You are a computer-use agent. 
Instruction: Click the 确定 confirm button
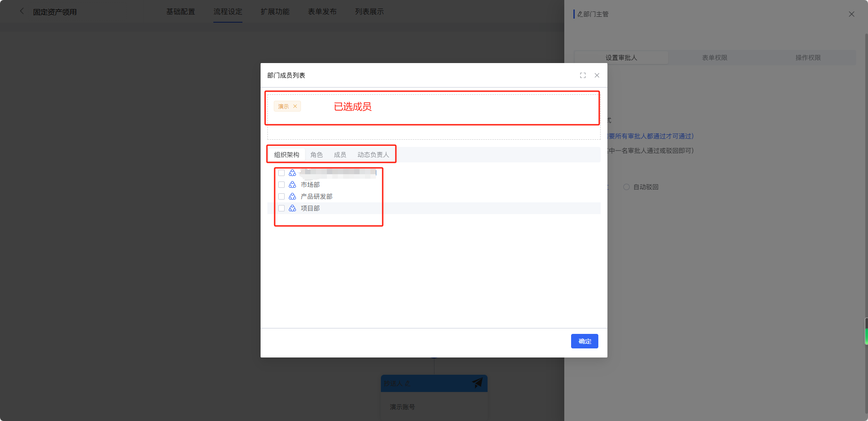[x=584, y=341]
